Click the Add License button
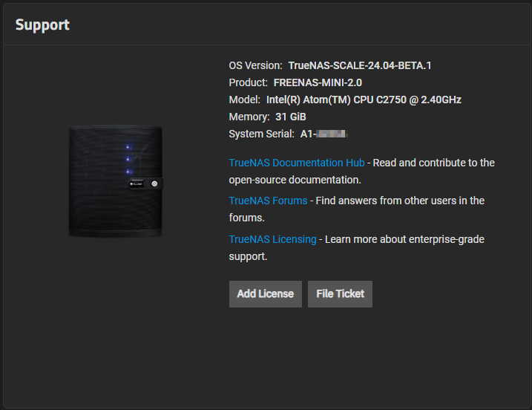 click(265, 293)
